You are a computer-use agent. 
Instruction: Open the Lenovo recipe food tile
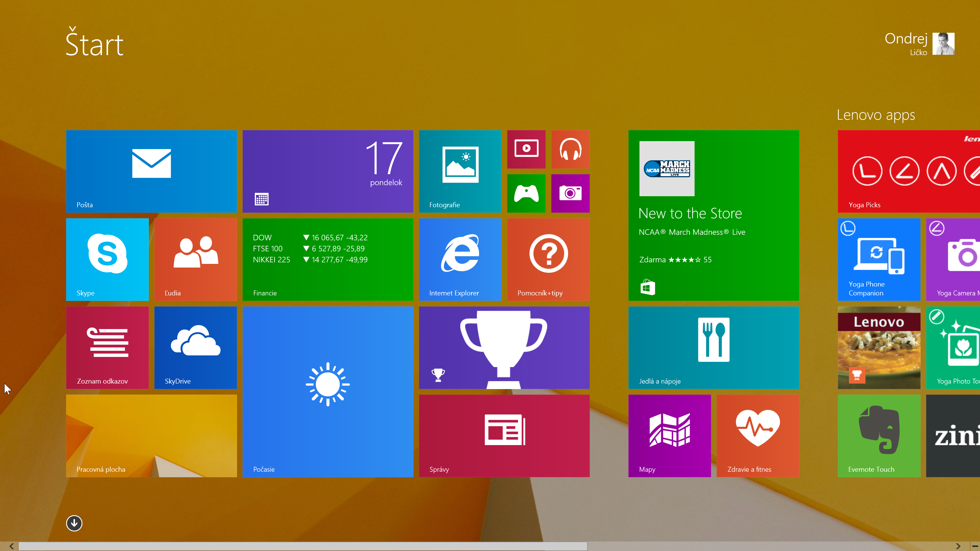879,347
